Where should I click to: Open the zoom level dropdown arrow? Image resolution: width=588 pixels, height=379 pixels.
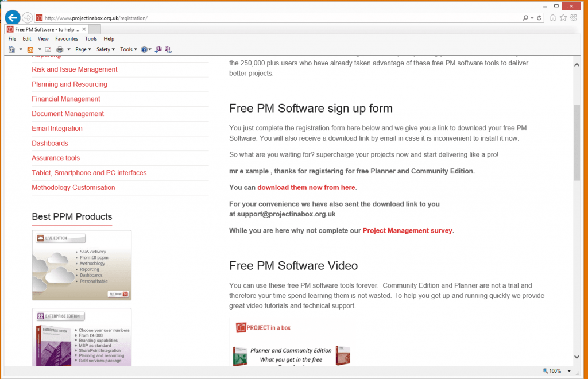[569, 371]
